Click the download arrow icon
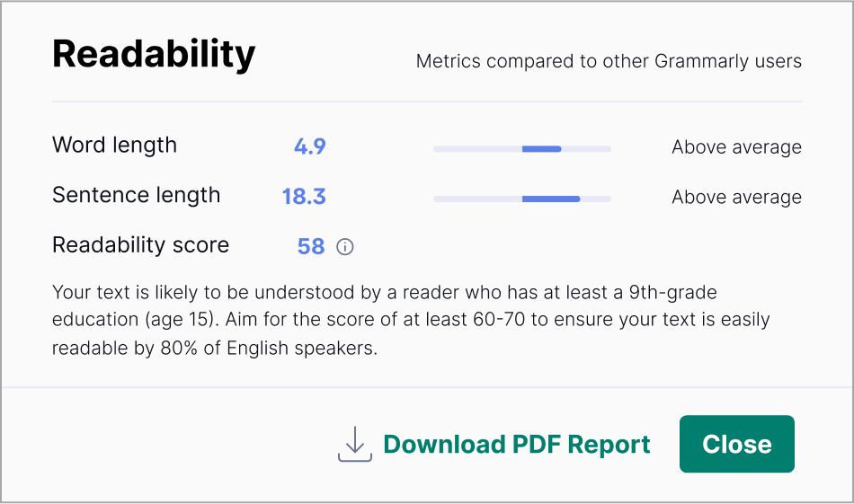The height and width of the screenshot is (504, 854). 355,444
